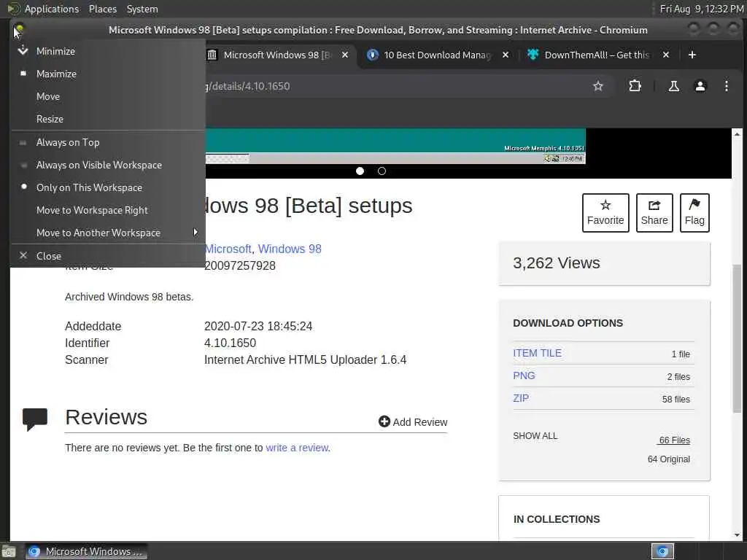747x560 pixels.
Task: Click the Reviews speech bubble icon
Action: pyautogui.click(x=35, y=419)
